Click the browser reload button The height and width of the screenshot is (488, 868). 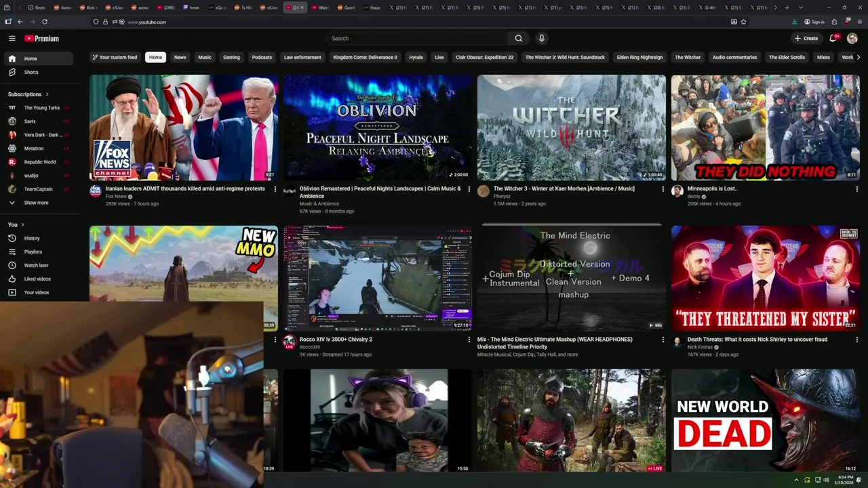(x=45, y=22)
